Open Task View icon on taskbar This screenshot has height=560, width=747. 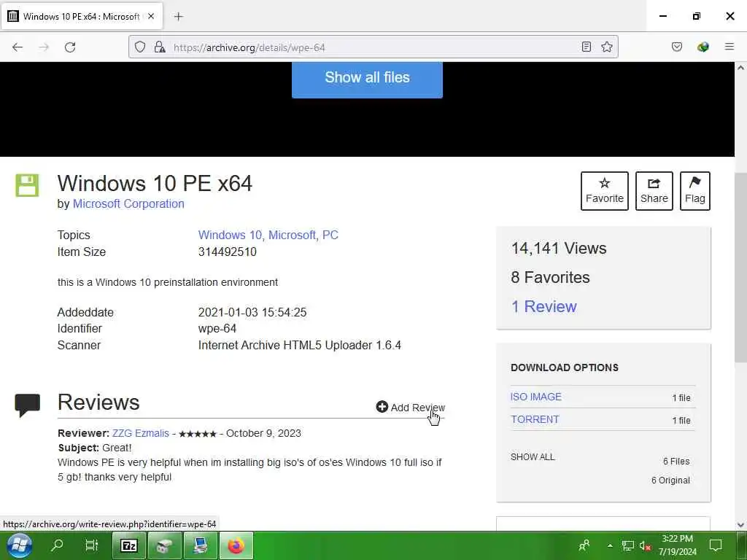click(x=91, y=545)
